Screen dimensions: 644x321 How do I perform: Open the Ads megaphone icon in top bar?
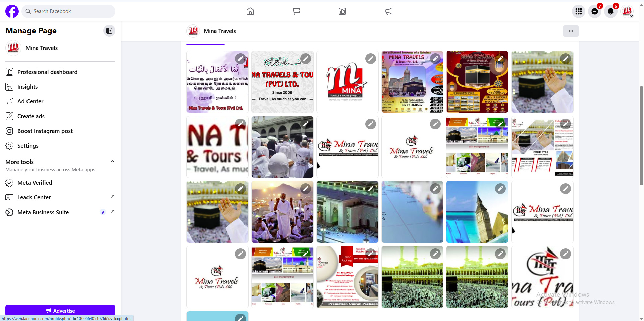(388, 11)
